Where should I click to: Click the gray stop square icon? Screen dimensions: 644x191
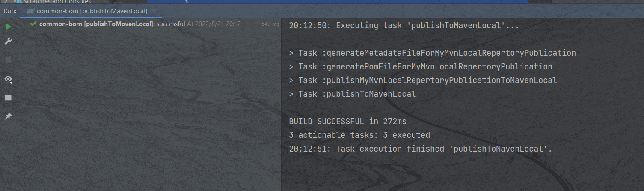pyautogui.click(x=8, y=60)
